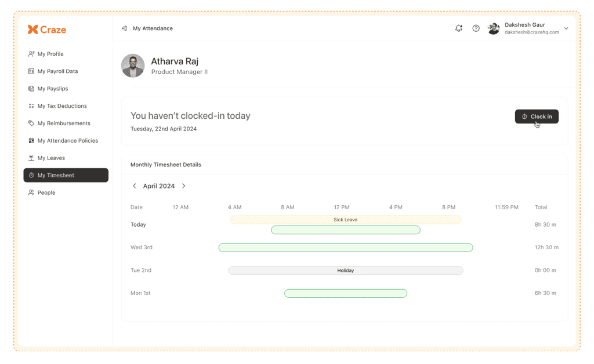The width and height of the screenshot is (594, 364).
Task: Click the Craze logo
Action: (46, 29)
